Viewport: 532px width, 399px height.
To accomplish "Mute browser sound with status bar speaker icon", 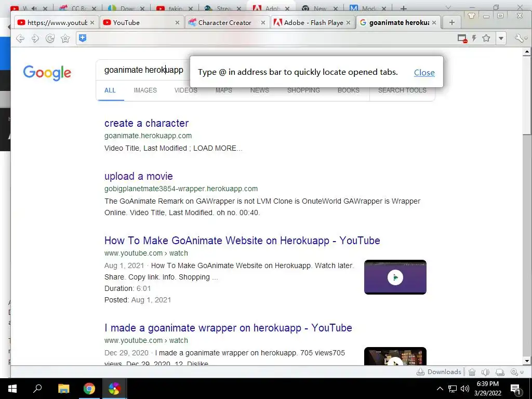I will [485, 372].
